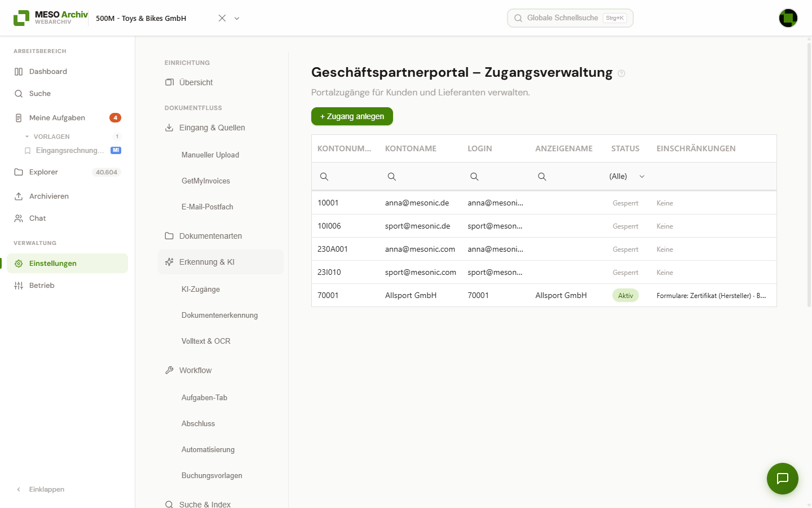Click the Betrieb sliders icon
The height and width of the screenshot is (508, 812).
(19, 286)
